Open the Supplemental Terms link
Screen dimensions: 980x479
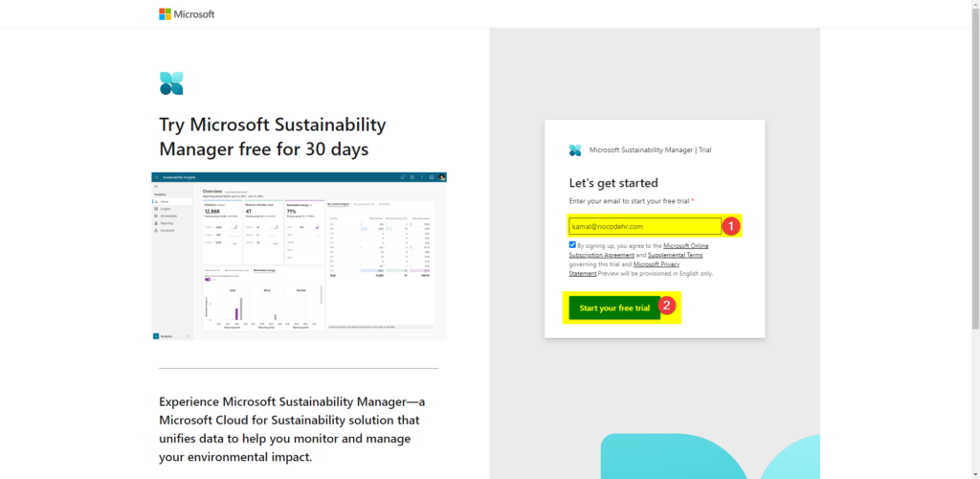coord(675,255)
